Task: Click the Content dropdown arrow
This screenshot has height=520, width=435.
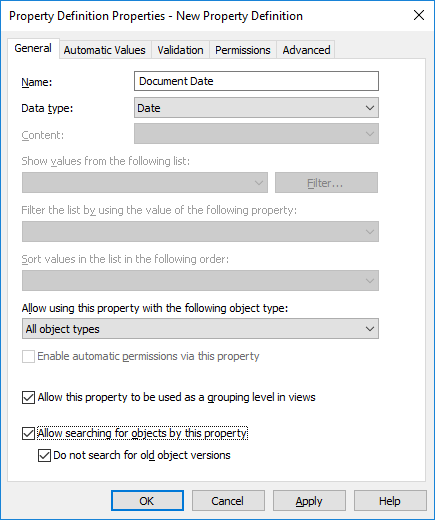Action: pyautogui.click(x=370, y=134)
